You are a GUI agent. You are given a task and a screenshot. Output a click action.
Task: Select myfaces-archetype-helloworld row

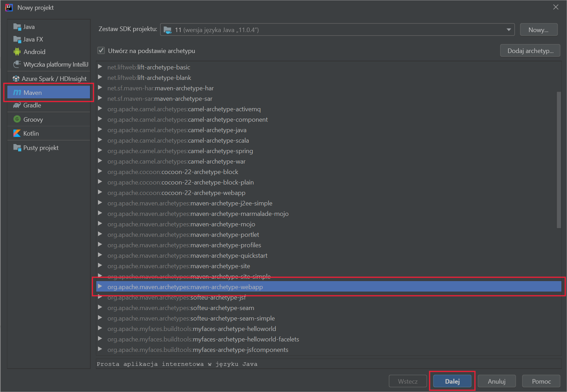tap(328, 329)
